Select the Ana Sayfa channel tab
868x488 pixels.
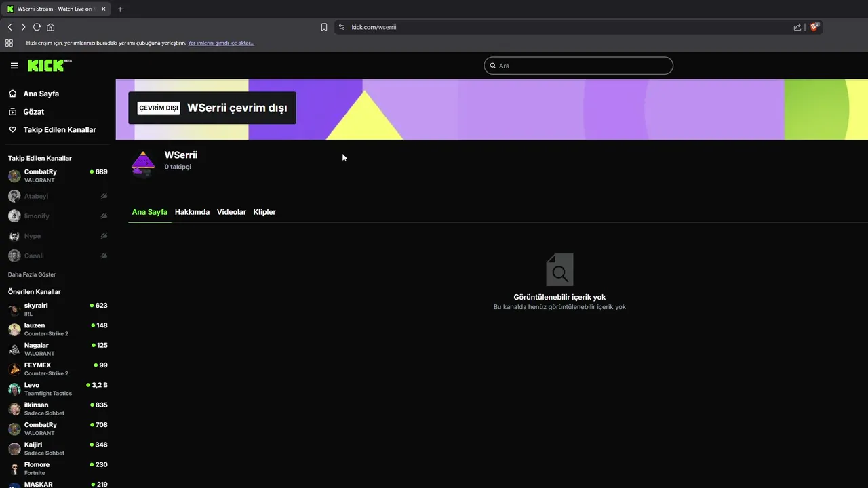coord(149,212)
